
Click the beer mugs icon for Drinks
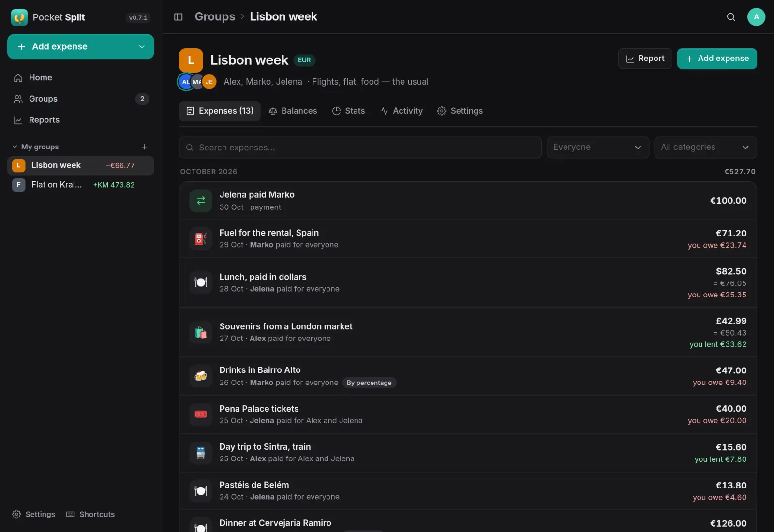(x=201, y=376)
